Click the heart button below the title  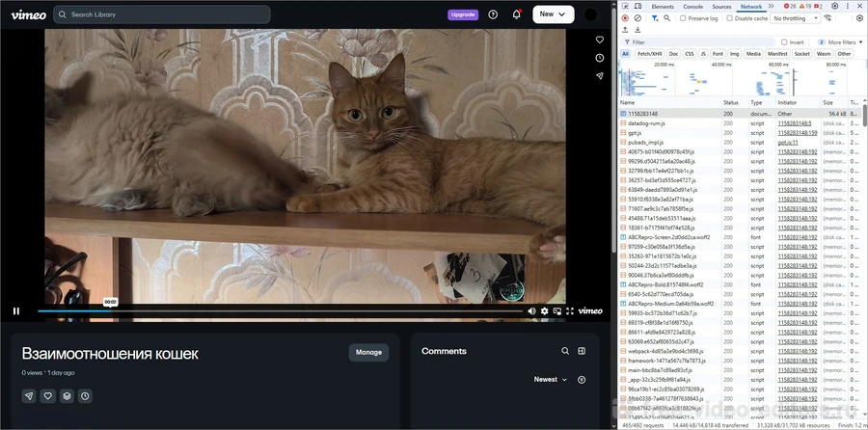47,395
